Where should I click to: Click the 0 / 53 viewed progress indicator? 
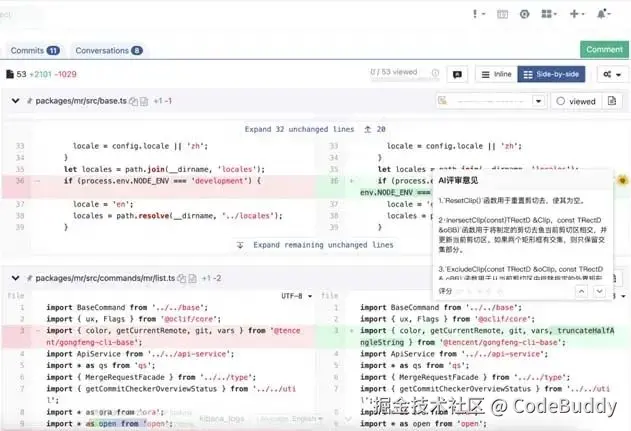point(394,73)
